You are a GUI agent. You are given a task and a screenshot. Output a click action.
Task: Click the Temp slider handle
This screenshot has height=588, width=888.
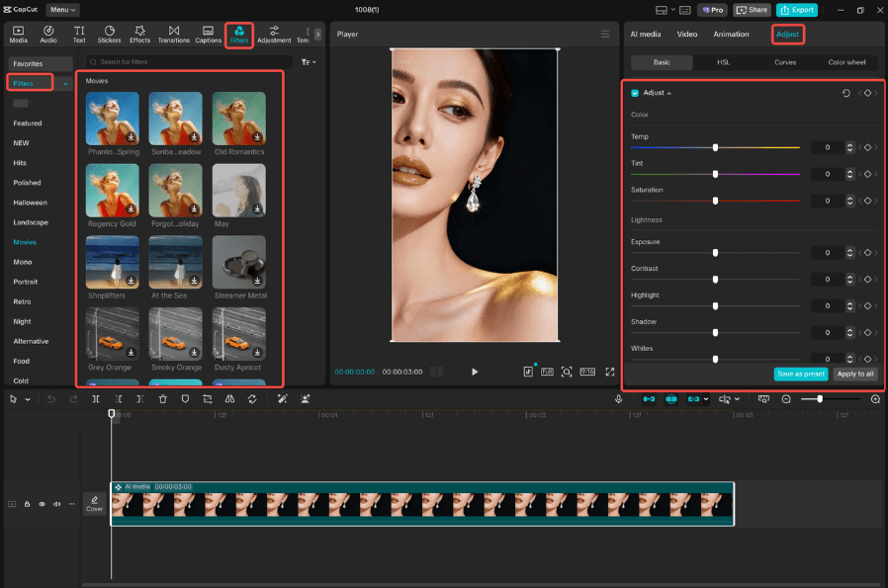pyautogui.click(x=715, y=147)
